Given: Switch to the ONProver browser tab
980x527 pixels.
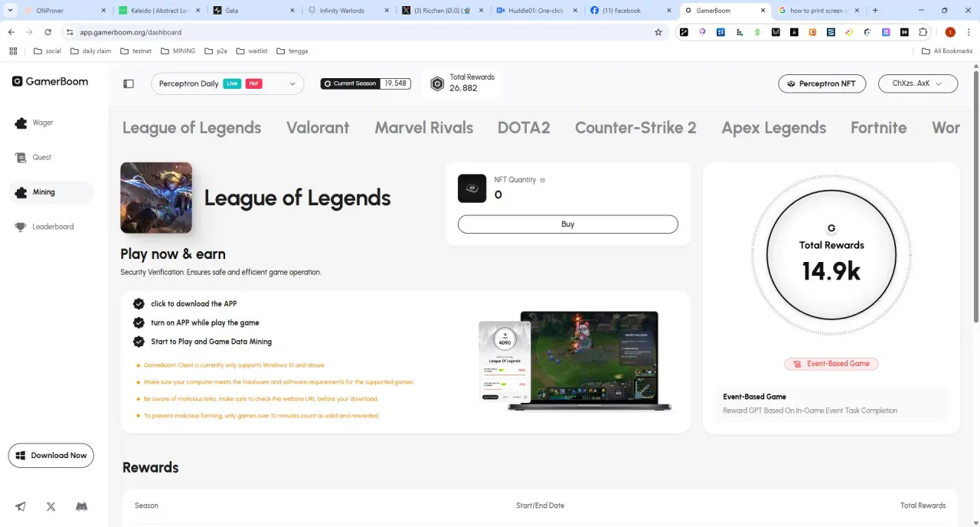Looking at the screenshot, I should pyautogui.click(x=65, y=11).
